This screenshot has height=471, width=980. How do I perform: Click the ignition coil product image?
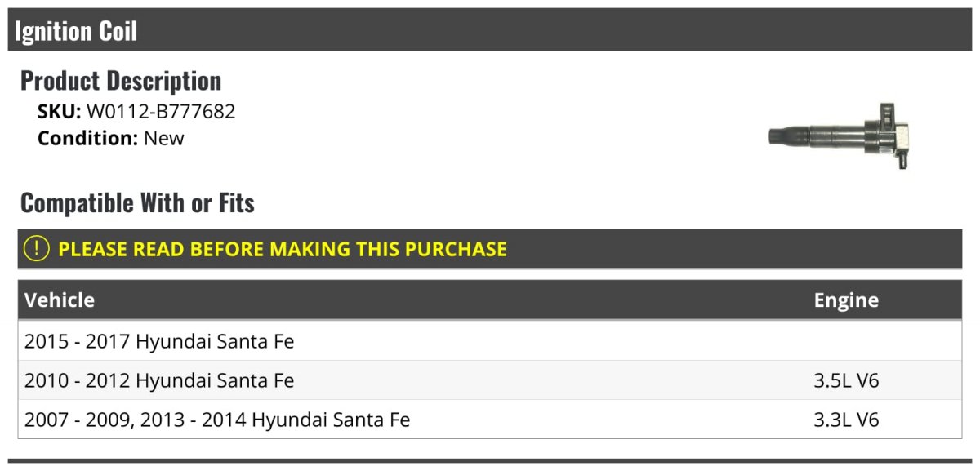click(839, 136)
